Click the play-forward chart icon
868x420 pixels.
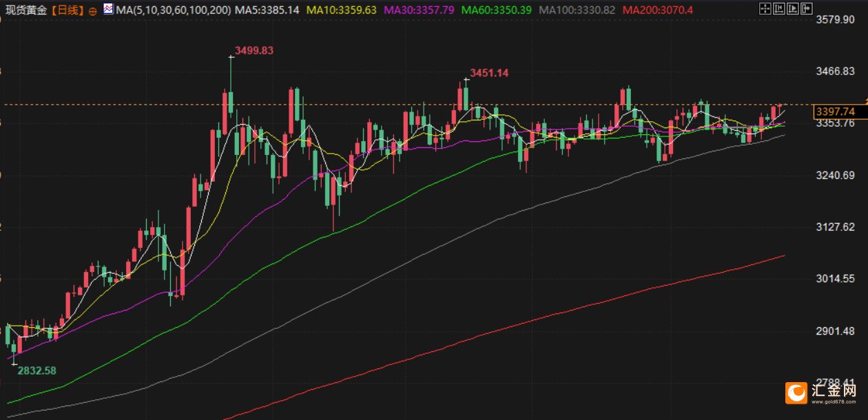[x=793, y=8]
